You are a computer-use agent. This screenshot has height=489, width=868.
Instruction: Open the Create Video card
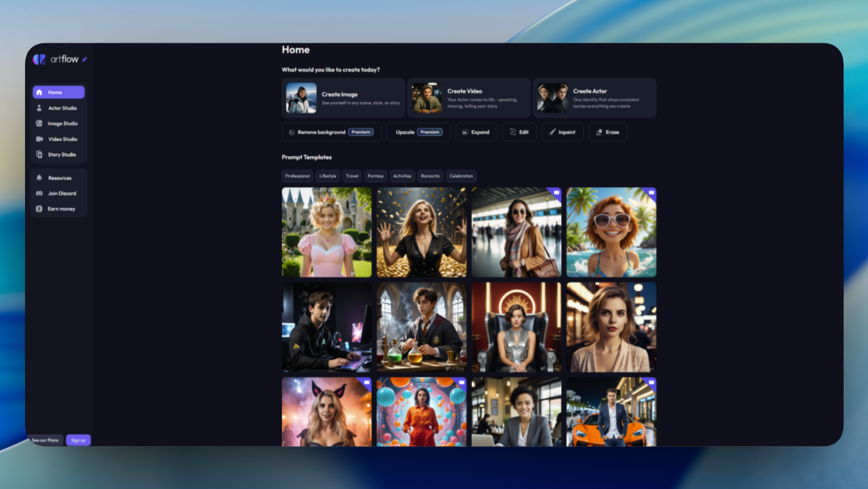pyautogui.click(x=469, y=98)
